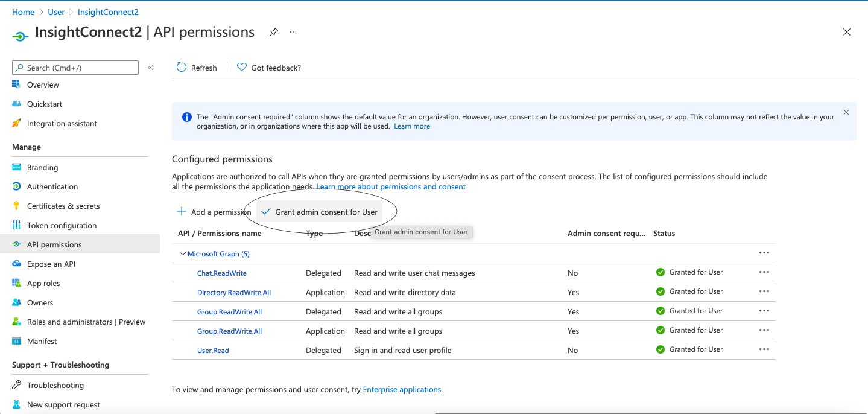Open more options for User.Read row
The height and width of the screenshot is (414, 868).
point(764,349)
